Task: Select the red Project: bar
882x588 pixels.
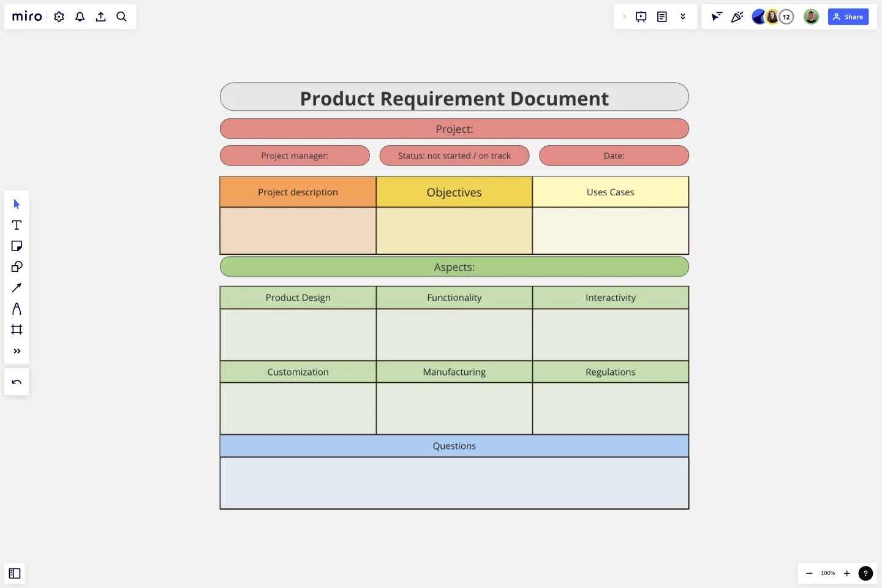Action: 454,129
